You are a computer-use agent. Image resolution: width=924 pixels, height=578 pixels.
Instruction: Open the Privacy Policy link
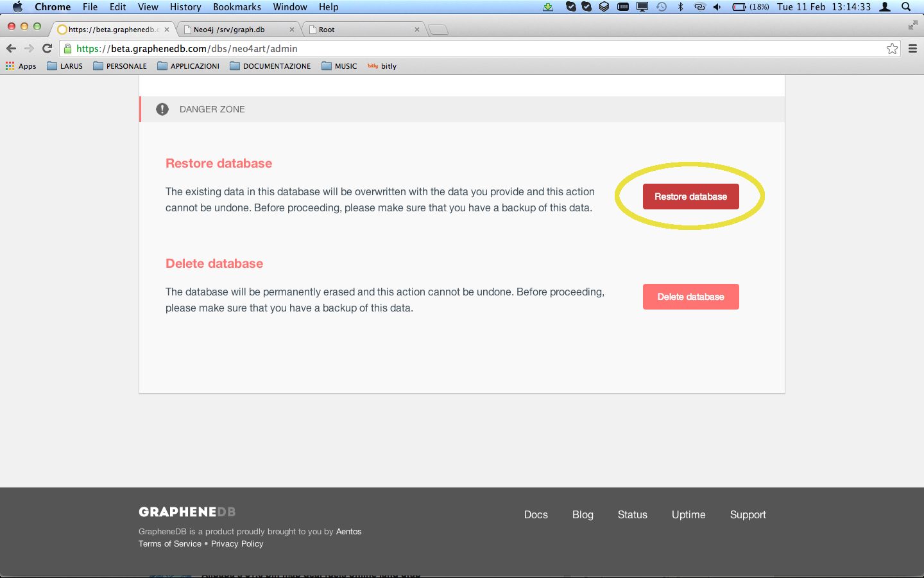click(x=237, y=543)
